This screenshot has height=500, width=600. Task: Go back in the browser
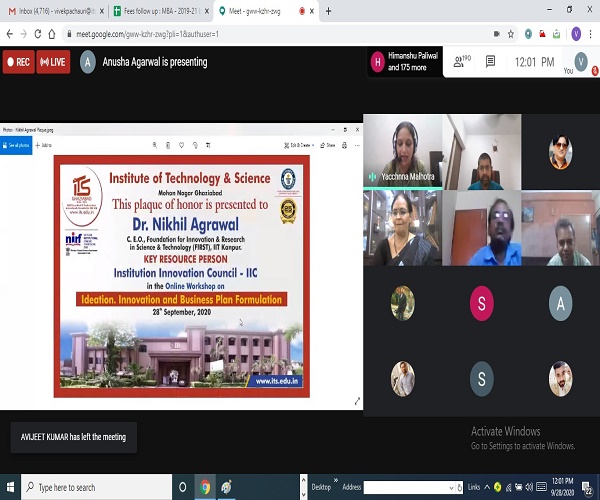[x=10, y=34]
